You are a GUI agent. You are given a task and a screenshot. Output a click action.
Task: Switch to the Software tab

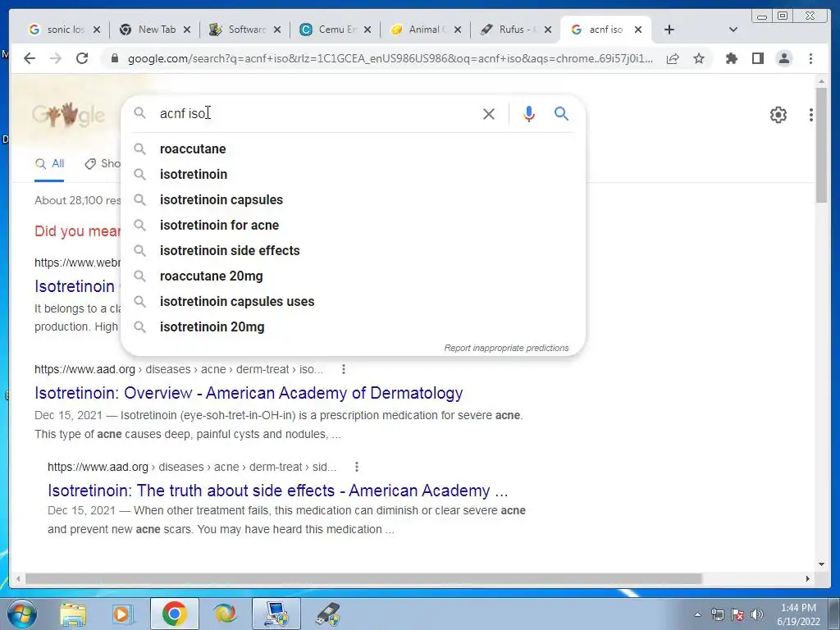[x=245, y=30]
